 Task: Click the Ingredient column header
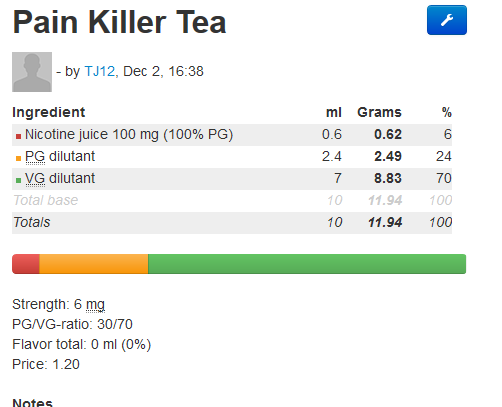[x=49, y=112]
